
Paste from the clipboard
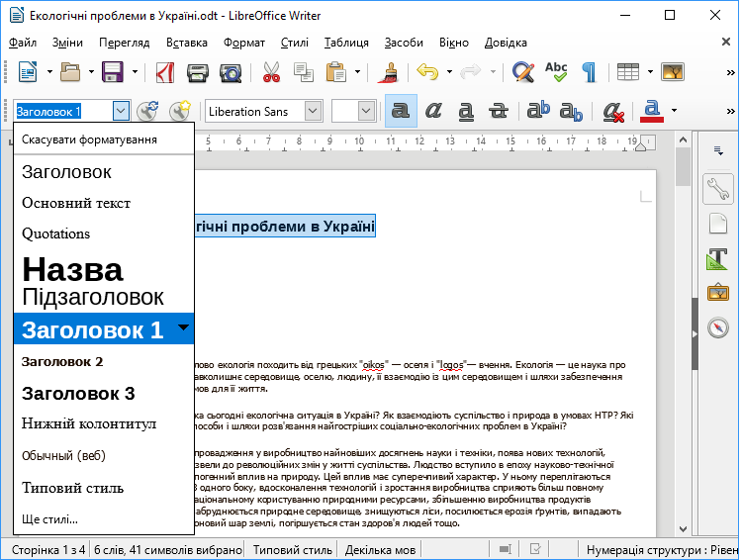point(336,72)
